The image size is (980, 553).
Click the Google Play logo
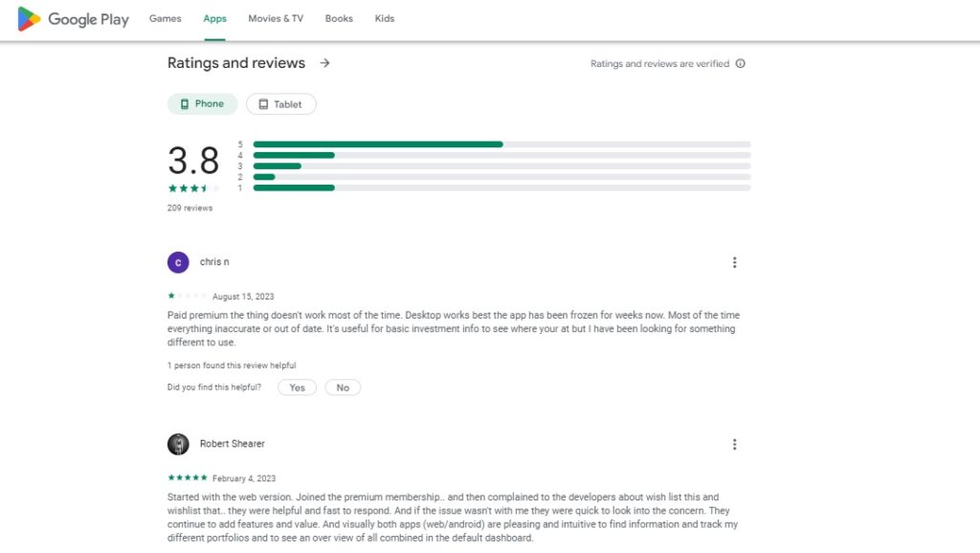[73, 19]
